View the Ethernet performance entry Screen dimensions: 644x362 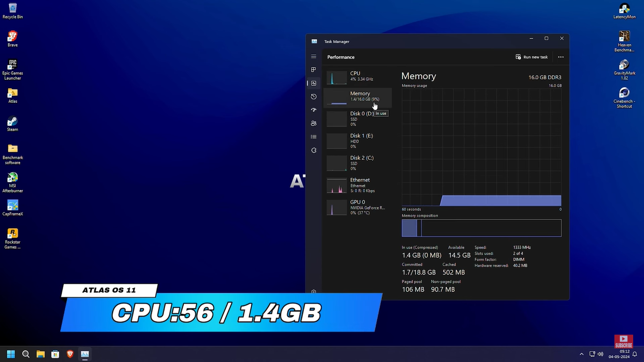(357, 185)
